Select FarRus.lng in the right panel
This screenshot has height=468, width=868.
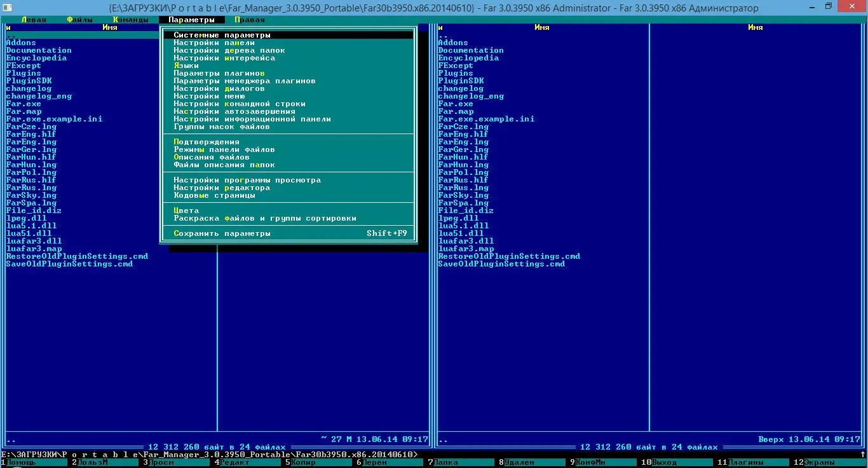click(x=463, y=188)
